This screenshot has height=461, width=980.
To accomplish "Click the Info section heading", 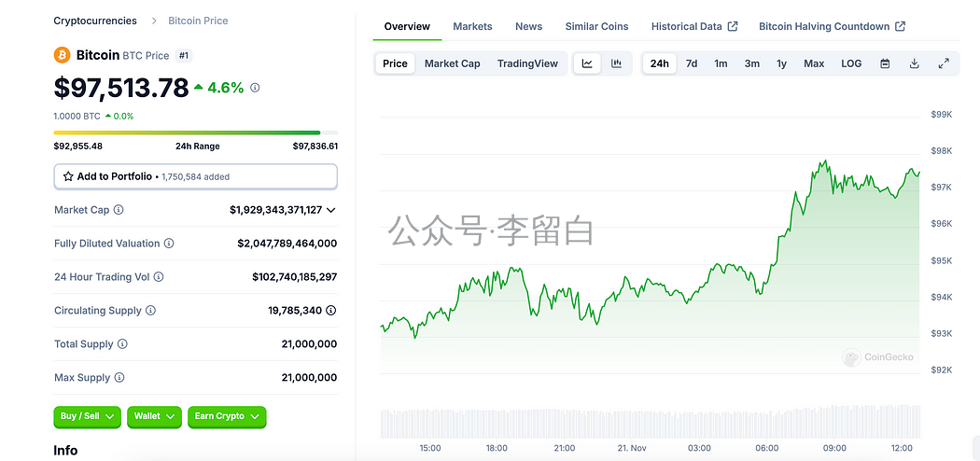I will (x=65, y=451).
